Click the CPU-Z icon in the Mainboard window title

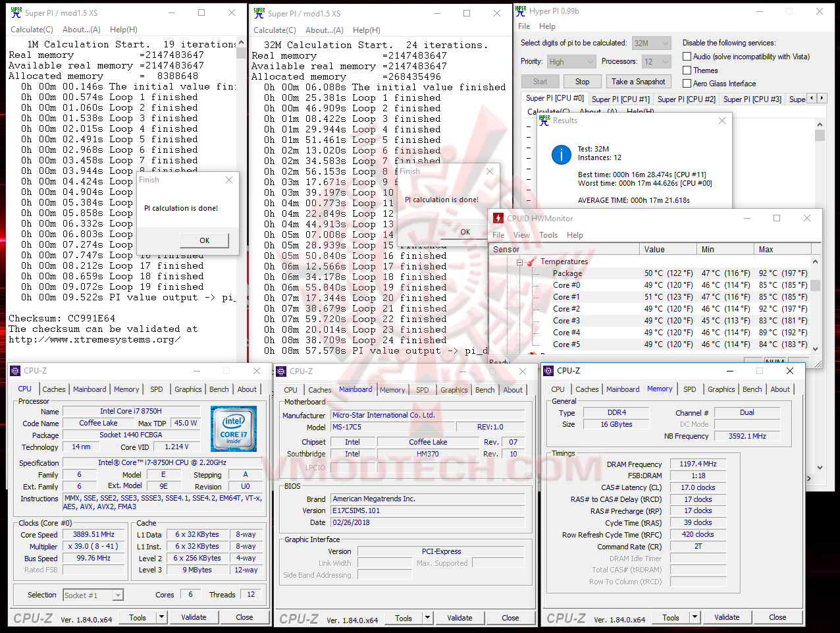(282, 372)
